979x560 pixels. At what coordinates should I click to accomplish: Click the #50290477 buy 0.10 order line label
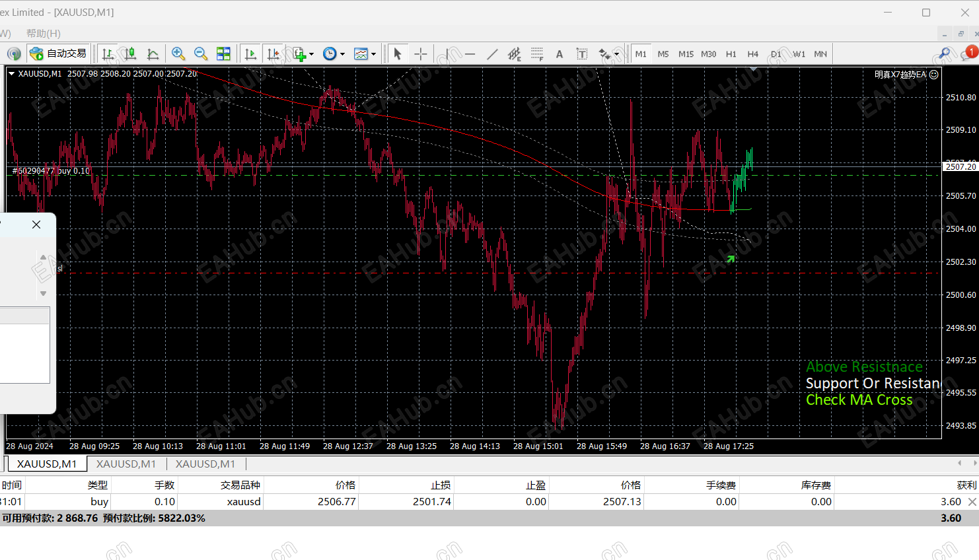tap(51, 171)
